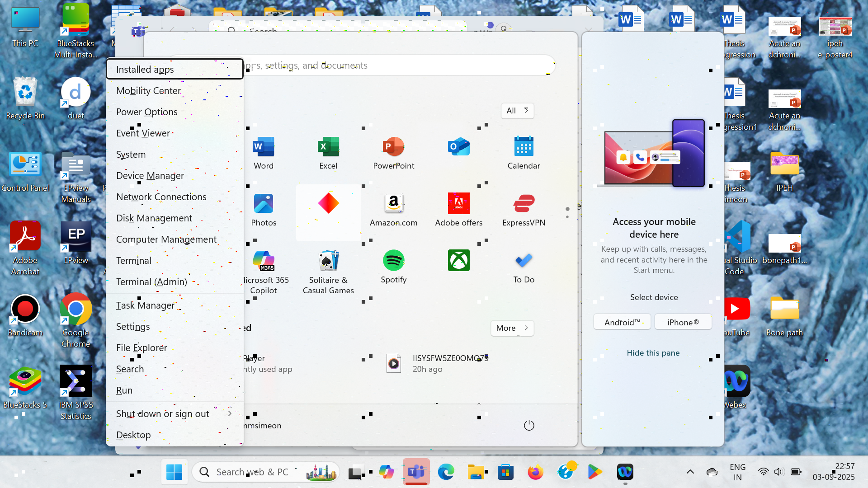Select the iPhone device button
This screenshot has width=868, height=488.
click(x=683, y=322)
